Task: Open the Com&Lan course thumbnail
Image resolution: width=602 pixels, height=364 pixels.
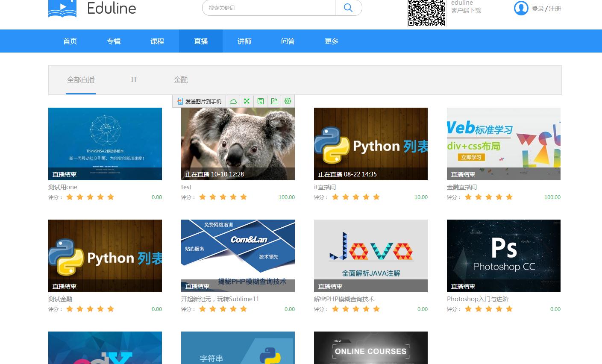Action: (x=238, y=256)
